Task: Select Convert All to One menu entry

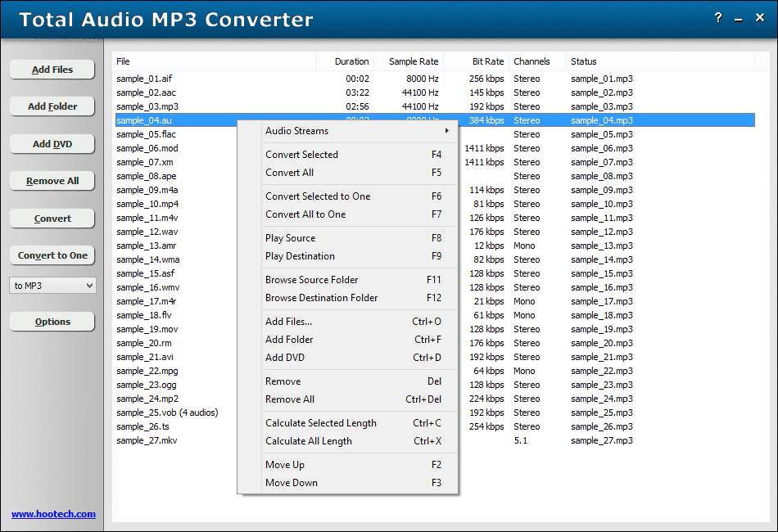Action: point(357,214)
